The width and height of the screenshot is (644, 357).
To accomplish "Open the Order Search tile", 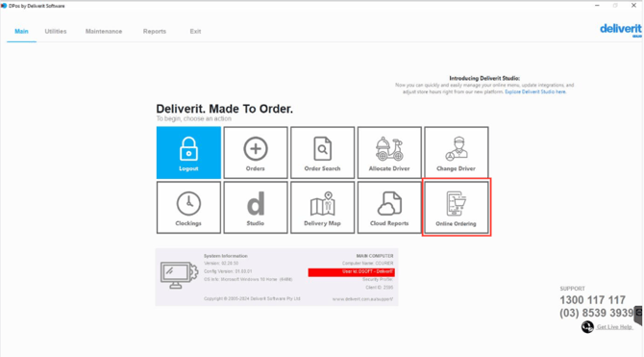I will tap(322, 153).
